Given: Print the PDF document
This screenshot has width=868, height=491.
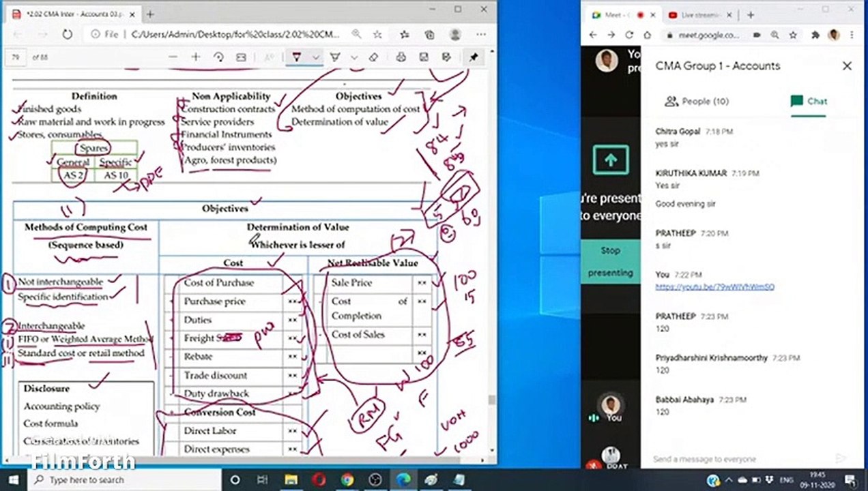Looking at the screenshot, I should click(x=401, y=57).
